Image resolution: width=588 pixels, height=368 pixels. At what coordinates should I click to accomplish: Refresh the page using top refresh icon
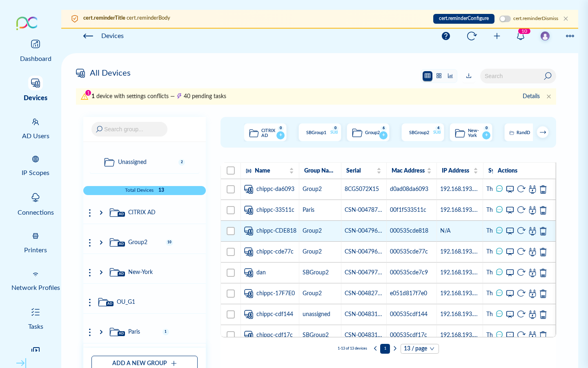(472, 36)
